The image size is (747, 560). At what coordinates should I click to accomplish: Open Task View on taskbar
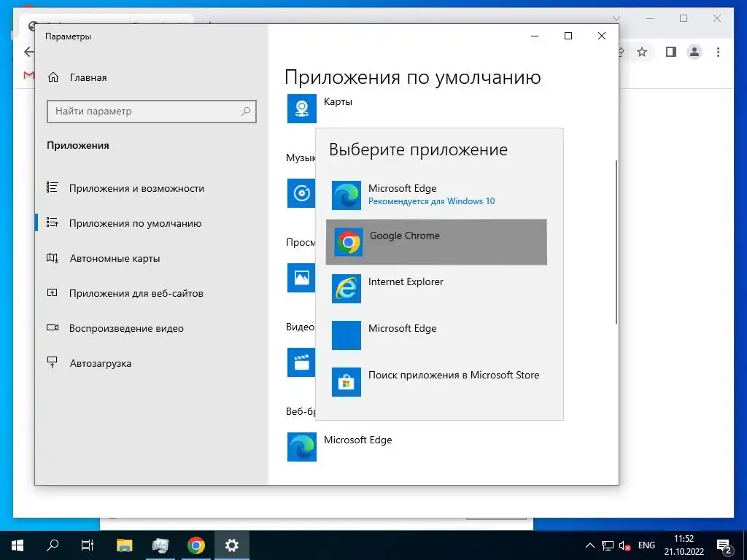click(x=88, y=545)
